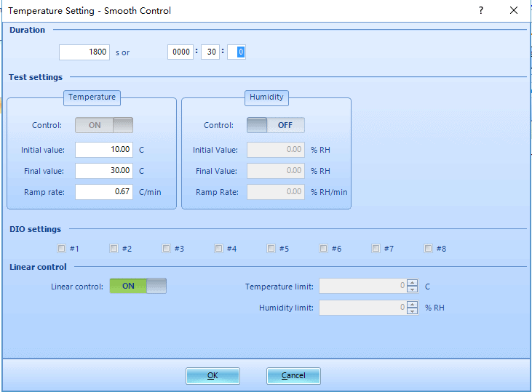Image resolution: width=532 pixels, height=392 pixels.
Task: Click the Temperature Ramp rate field
Action: (103, 192)
